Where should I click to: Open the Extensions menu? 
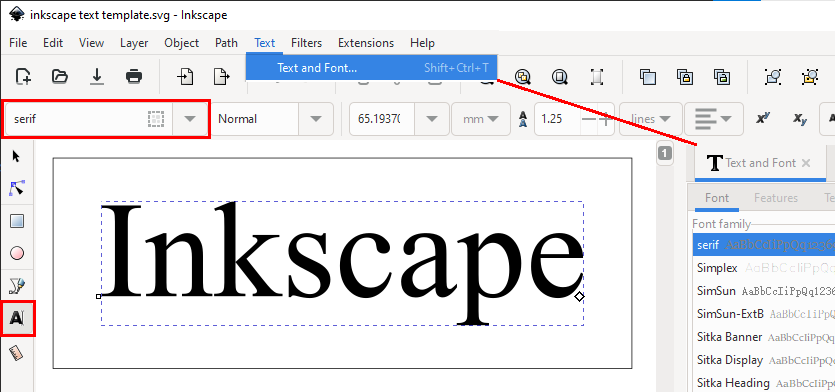(366, 43)
